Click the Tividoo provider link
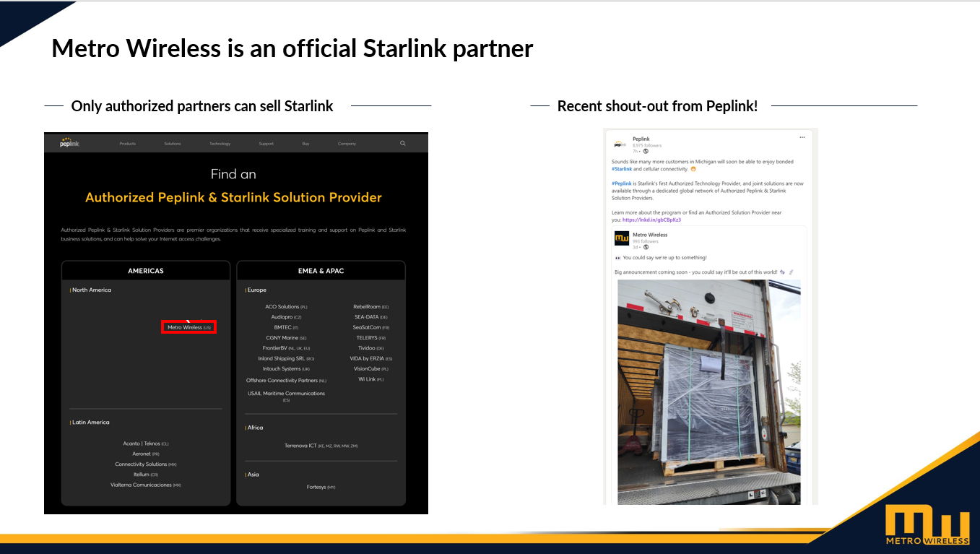The height and width of the screenshot is (554, 980). 371,348
